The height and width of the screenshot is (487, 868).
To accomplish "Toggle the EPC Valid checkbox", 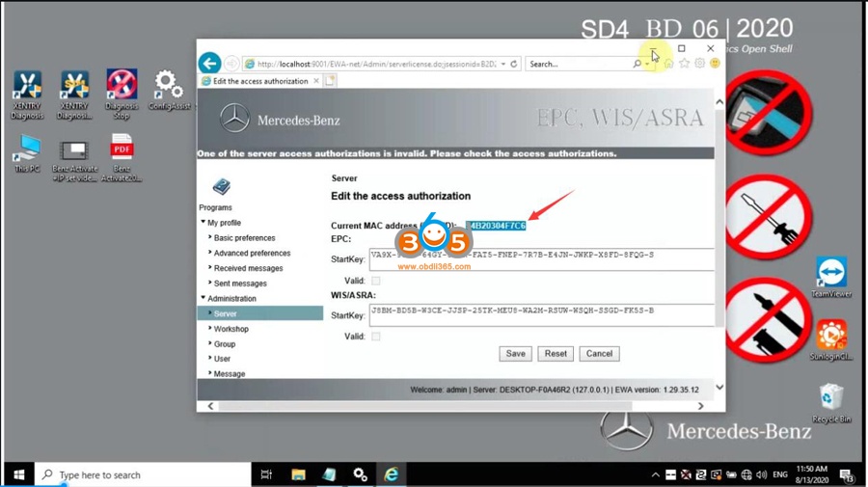I will click(376, 281).
